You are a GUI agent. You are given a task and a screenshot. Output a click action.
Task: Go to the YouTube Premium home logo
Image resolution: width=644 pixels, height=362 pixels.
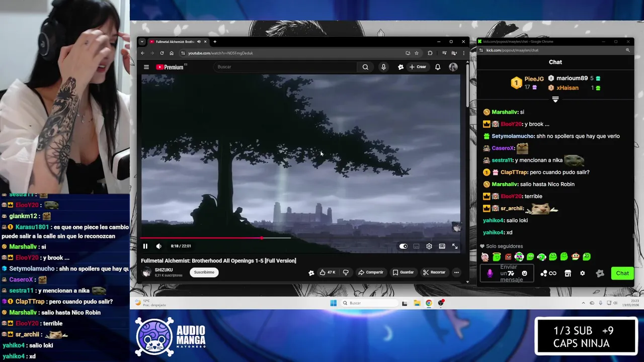(x=170, y=67)
